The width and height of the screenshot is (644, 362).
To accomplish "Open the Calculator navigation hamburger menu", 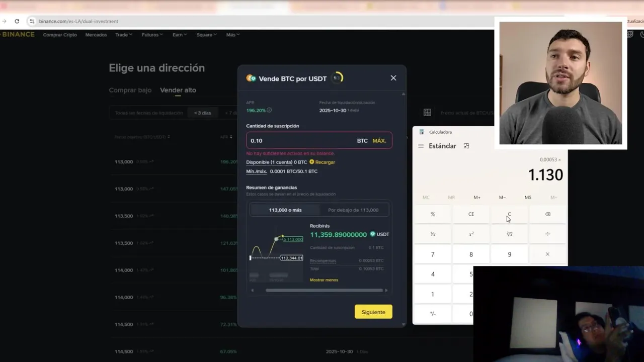I will pyautogui.click(x=421, y=146).
